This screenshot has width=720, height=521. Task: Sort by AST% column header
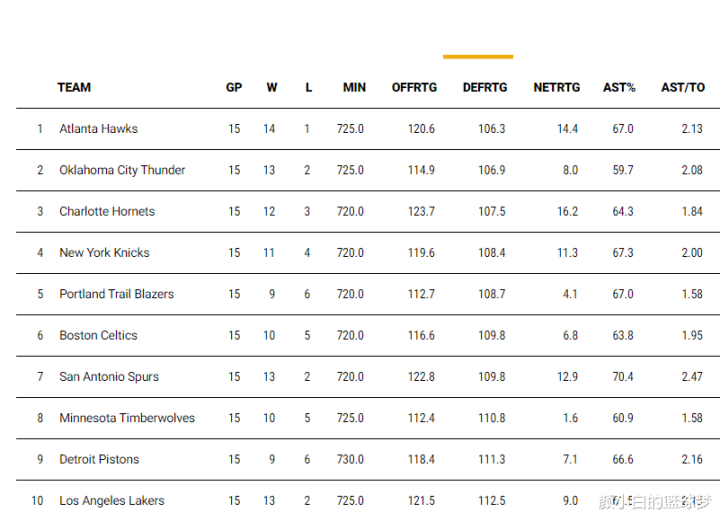(619, 88)
